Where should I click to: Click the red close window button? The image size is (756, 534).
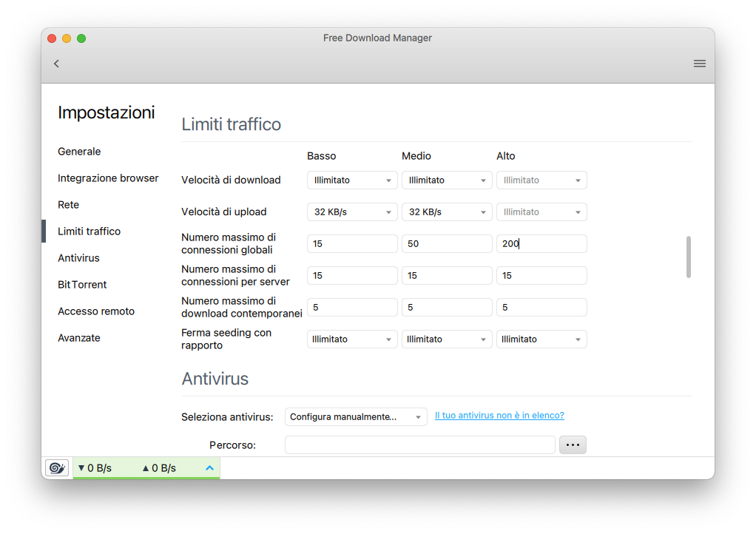[52, 38]
